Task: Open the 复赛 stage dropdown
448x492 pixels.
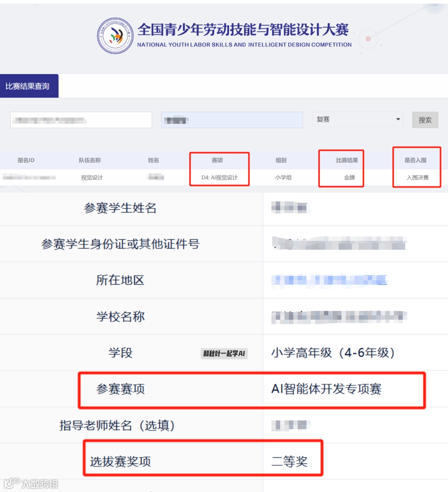Action: tap(358, 119)
